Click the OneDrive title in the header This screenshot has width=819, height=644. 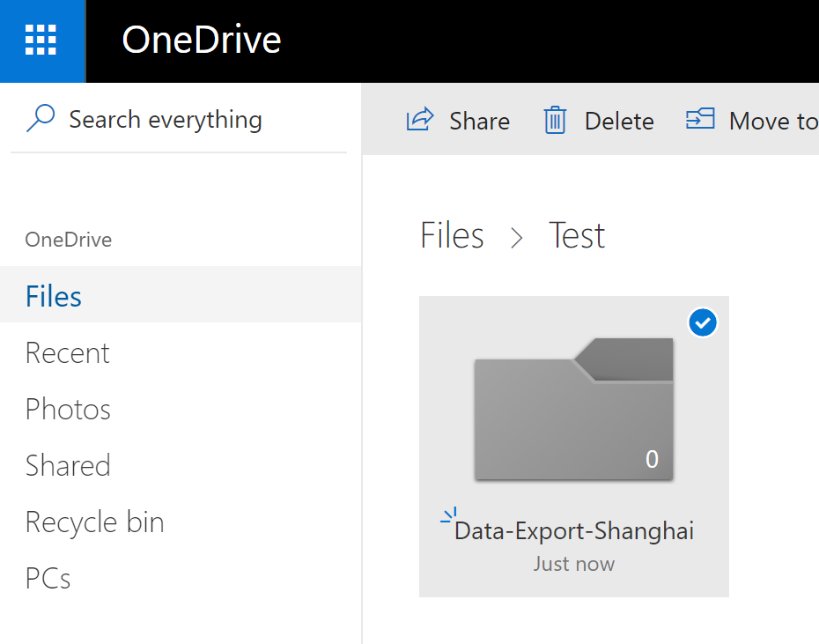pyautogui.click(x=202, y=41)
